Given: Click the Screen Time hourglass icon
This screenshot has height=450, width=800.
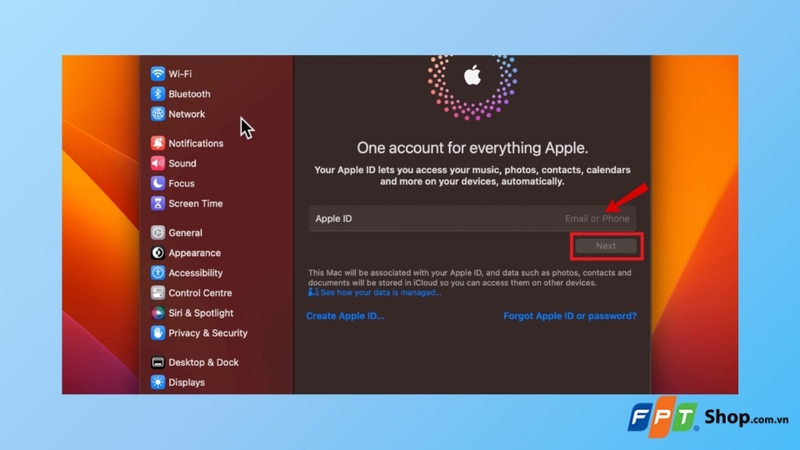Looking at the screenshot, I should [158, 203].
